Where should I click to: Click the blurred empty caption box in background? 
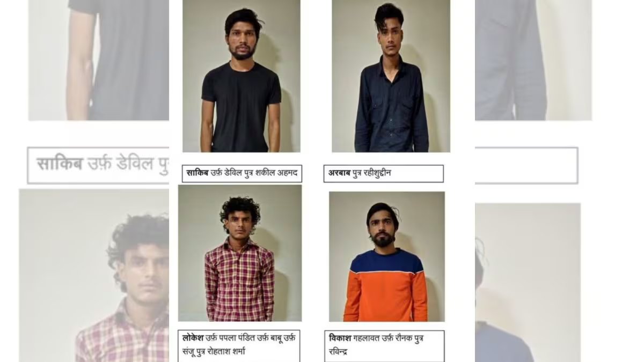526,165
